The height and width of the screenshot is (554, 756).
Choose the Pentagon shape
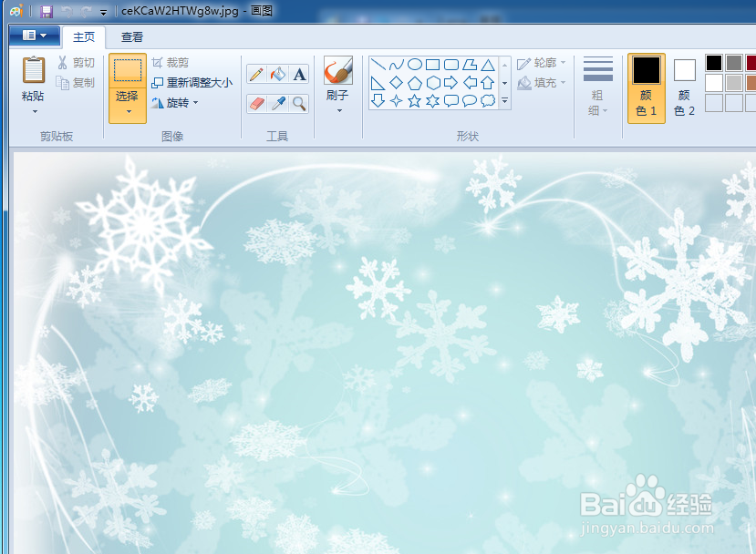[415, 83]
